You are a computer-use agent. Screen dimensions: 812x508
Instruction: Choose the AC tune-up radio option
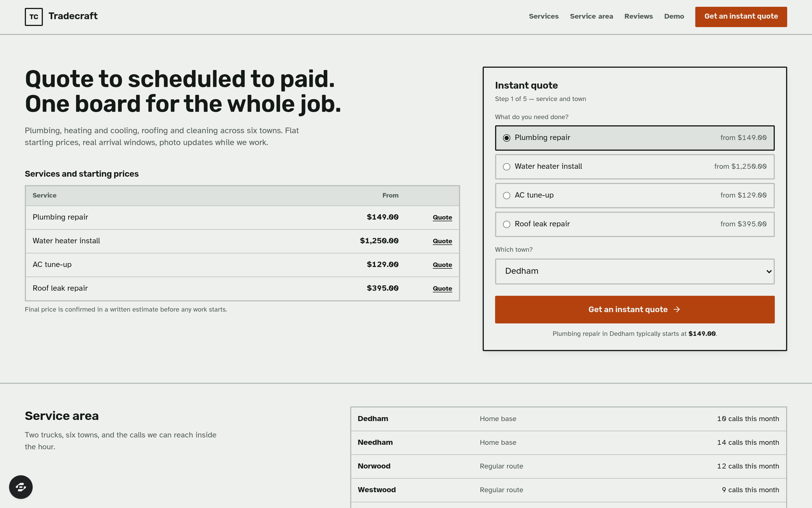634,195
